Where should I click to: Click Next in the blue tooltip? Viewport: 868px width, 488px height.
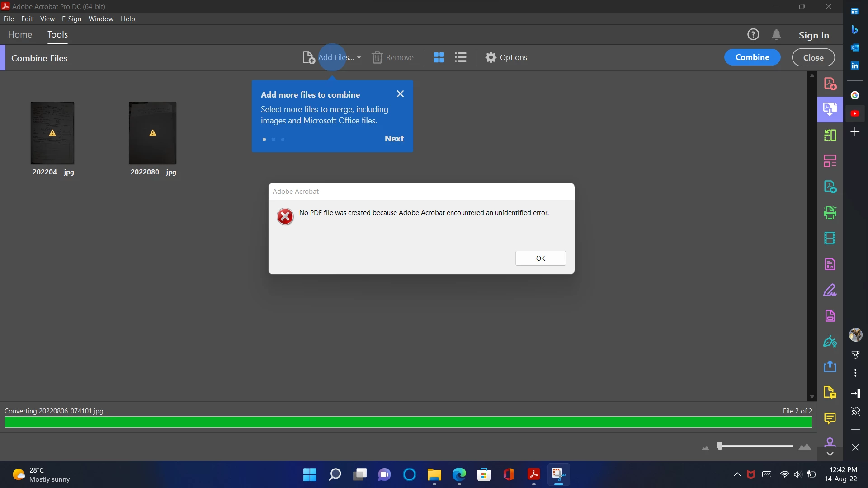(394, 139)
